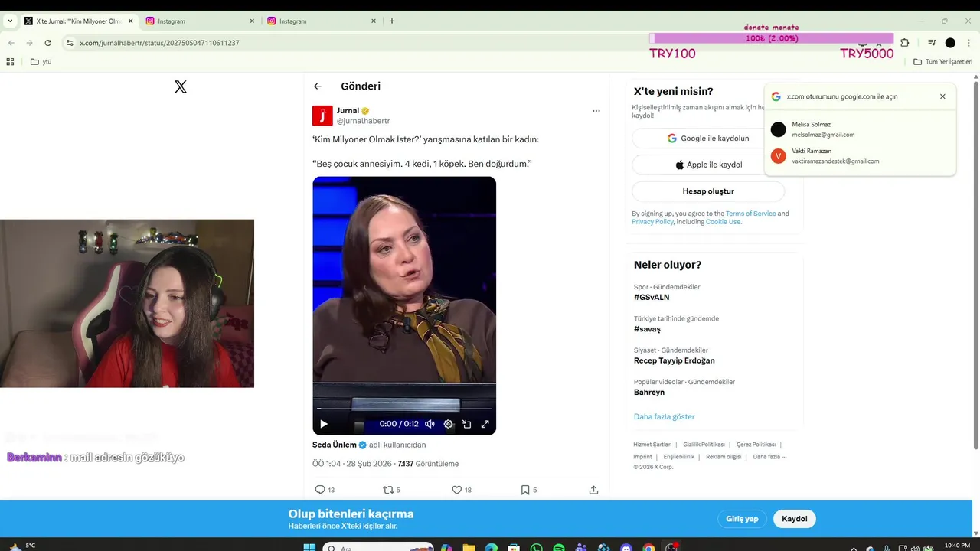
Task: Open the Tüm Yer İşaretleri folder
Action: coord(942,62)
